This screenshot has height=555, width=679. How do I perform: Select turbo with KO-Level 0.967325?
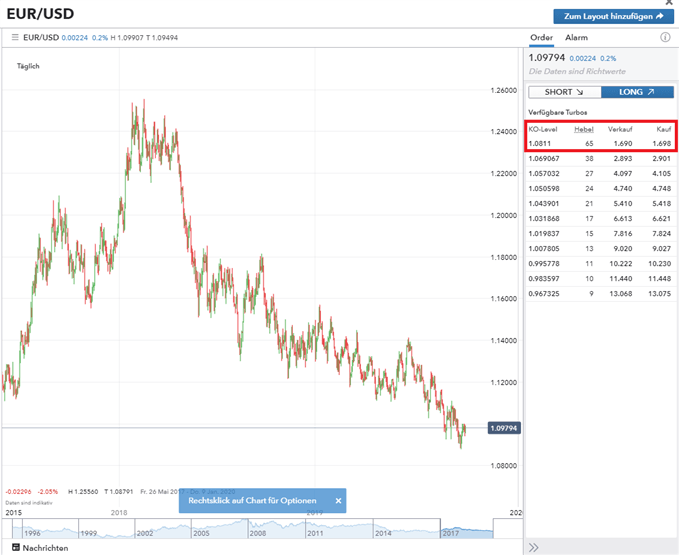click(x=600, y=294)
